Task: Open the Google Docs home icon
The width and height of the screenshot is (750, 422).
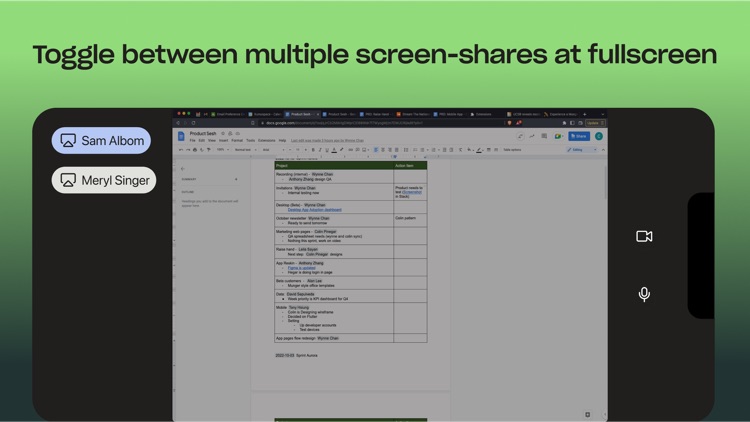Action: pyautogui.click(x=181, y=136)
